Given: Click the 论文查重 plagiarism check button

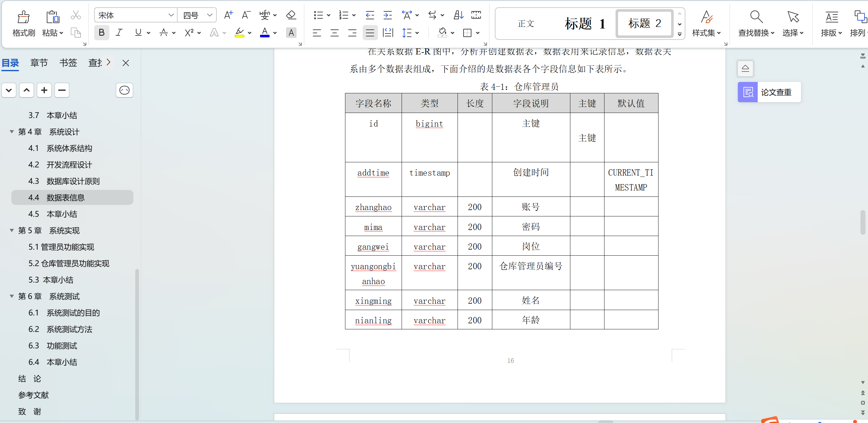Looking at the screenshot, I should pyautogui.click(x=769, y=92).
